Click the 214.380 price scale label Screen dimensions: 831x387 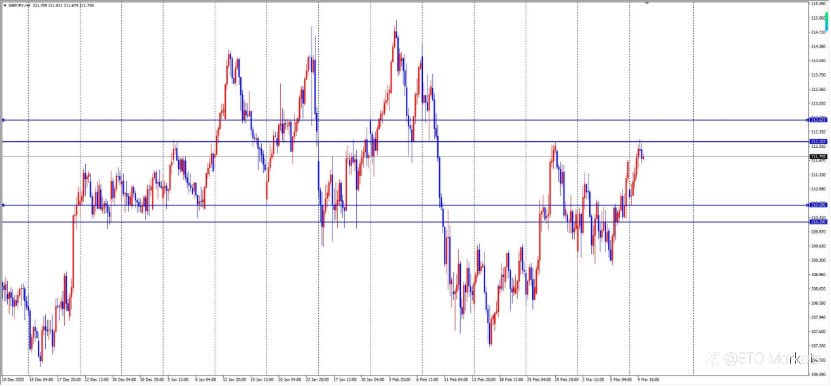pyautogui.click(x=818, y=46)
